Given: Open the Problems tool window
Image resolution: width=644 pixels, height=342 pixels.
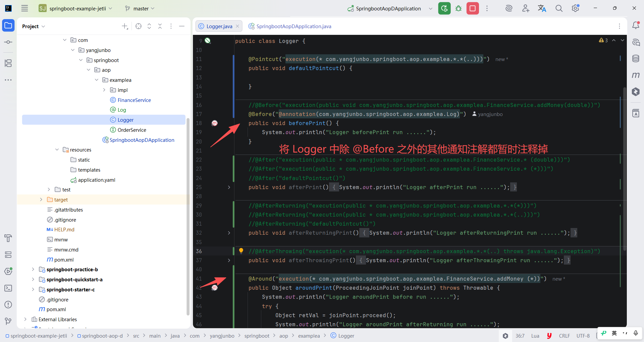Looking at the screenshot, I should click(8, 304).
